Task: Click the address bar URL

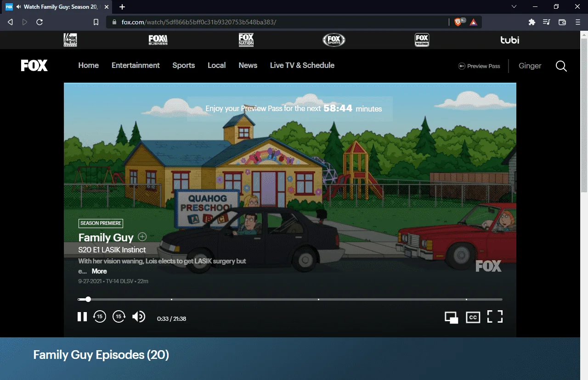Action: coord(199,22)
